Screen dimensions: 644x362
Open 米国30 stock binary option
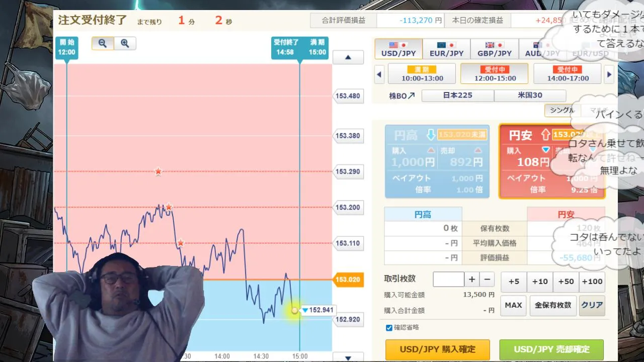tap(530, 95)
